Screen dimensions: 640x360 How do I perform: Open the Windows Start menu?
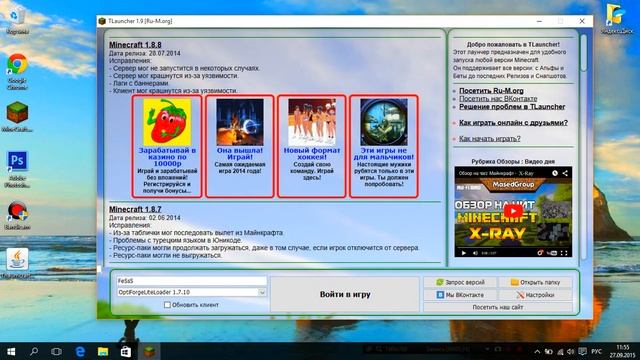point(11,351)
